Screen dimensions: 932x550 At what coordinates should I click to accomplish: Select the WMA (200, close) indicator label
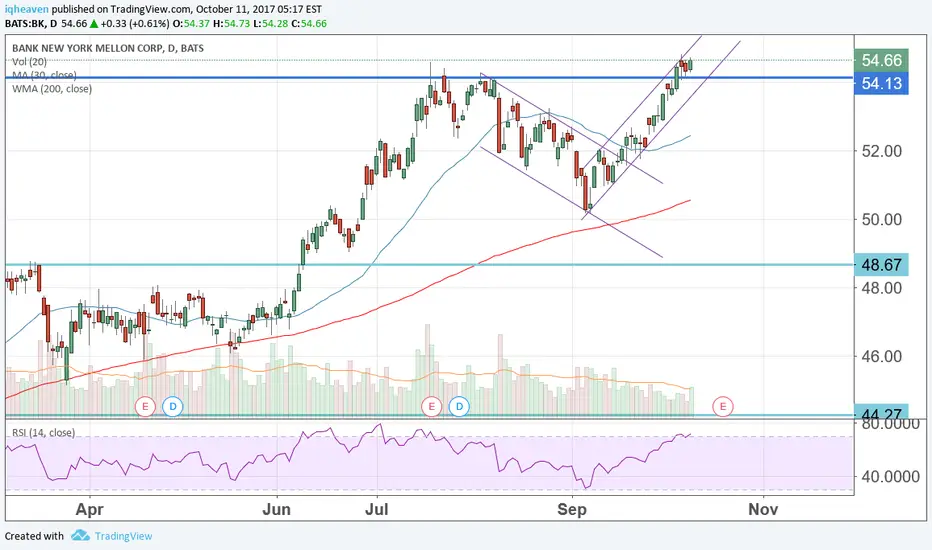pyautogui.click(x=52, y=89)
